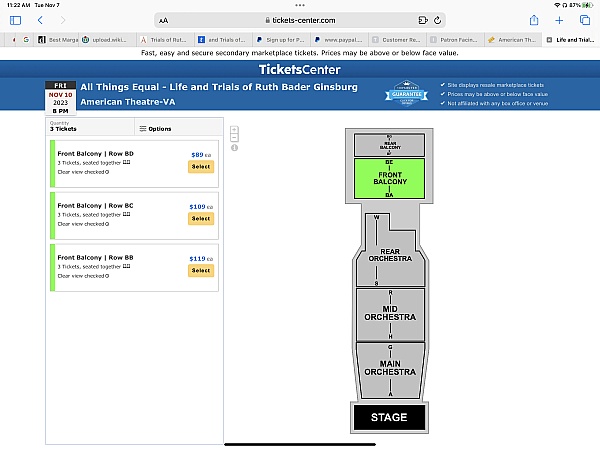
Task: Select the $89 Row BD tickets
Action: click(201, 167)
